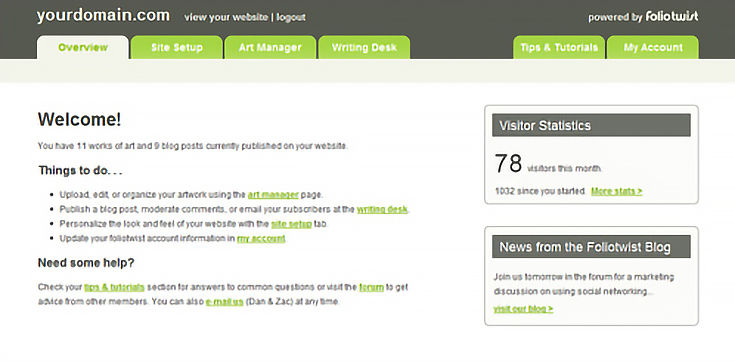735x362 pixels.
Task: Open the More stats link
Action: (616, 191)
